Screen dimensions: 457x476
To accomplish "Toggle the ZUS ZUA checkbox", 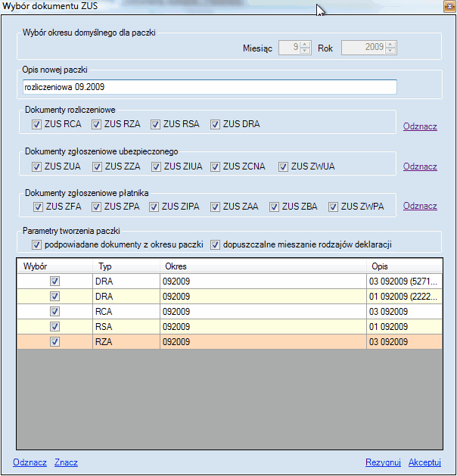I will point(37,166).
